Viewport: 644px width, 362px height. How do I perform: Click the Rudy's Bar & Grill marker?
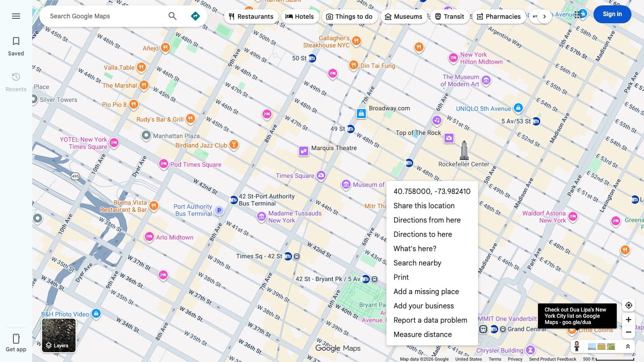(190, 119)
